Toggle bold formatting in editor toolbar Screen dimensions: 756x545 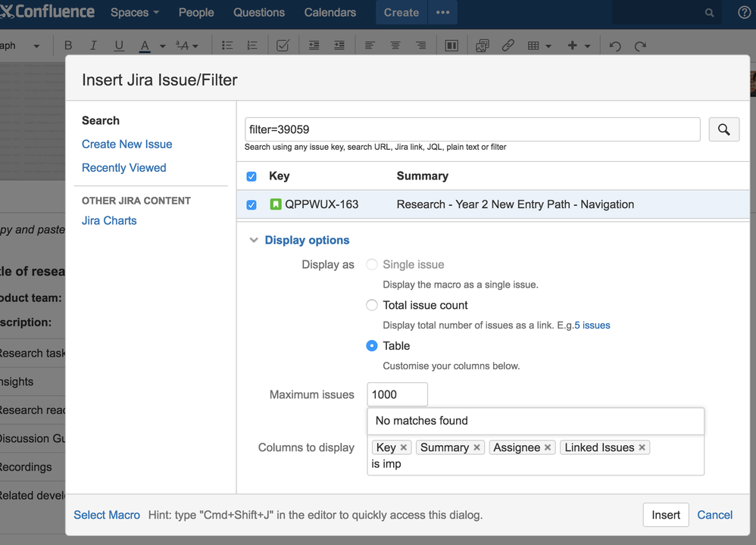coord(68,45)
